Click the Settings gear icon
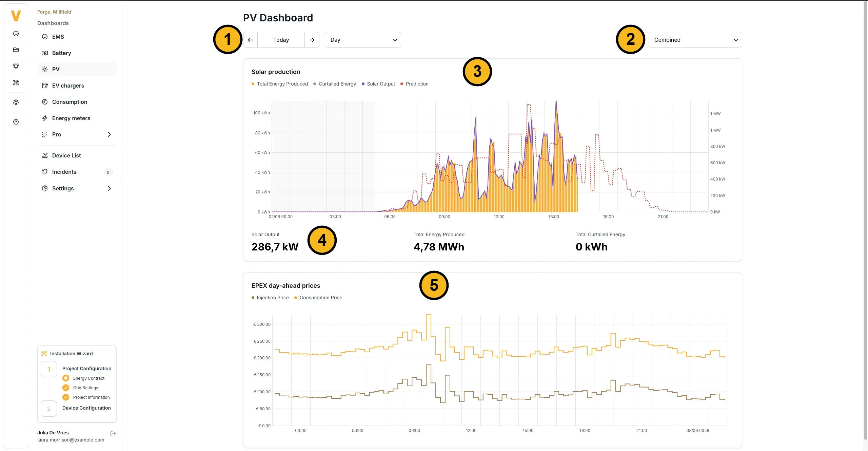 [x=45, y=188]
